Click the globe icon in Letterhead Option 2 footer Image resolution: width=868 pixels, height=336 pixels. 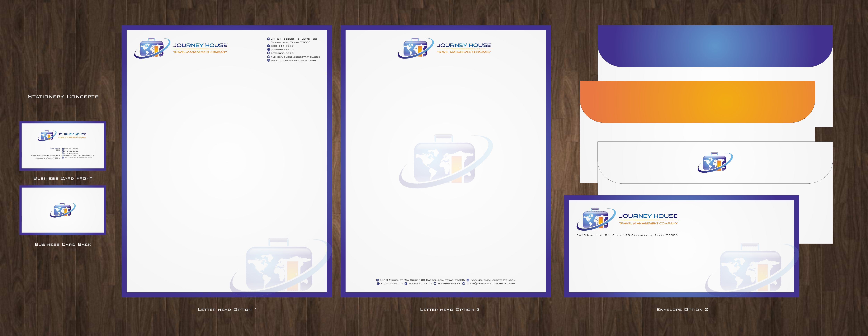click(x=468, y=280)
